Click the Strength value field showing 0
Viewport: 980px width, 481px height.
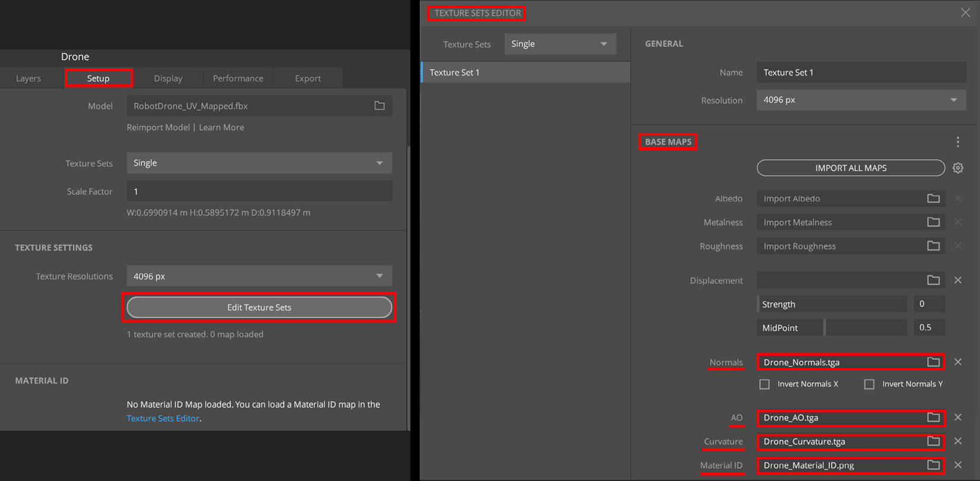tap(929, 304)
